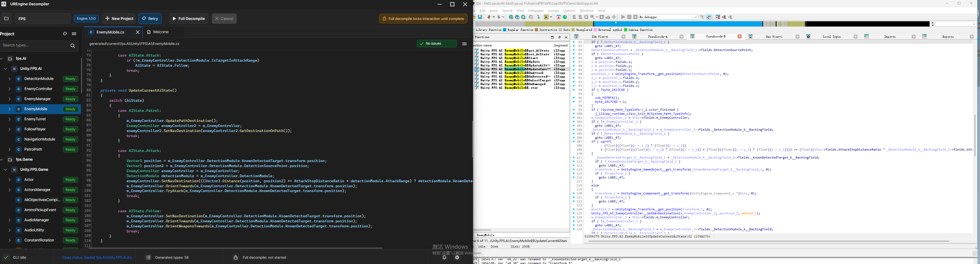Screen dimensions: 980x264
Task: Open the Search menu in IDA
Action: click(507, 11)
